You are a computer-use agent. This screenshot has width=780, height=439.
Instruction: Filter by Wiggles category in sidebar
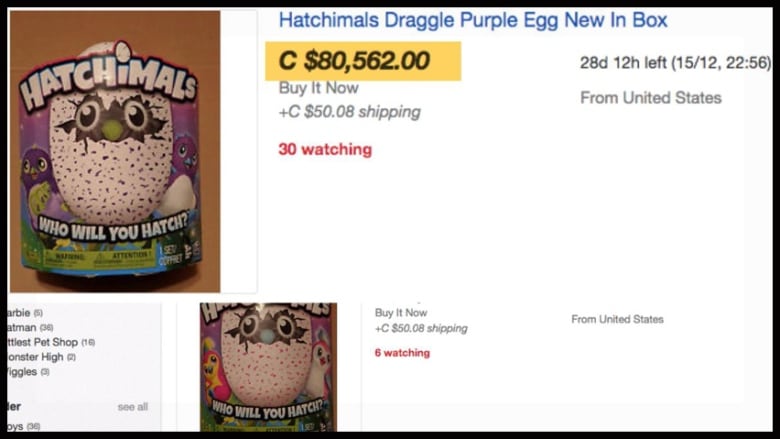pos(28,371)
